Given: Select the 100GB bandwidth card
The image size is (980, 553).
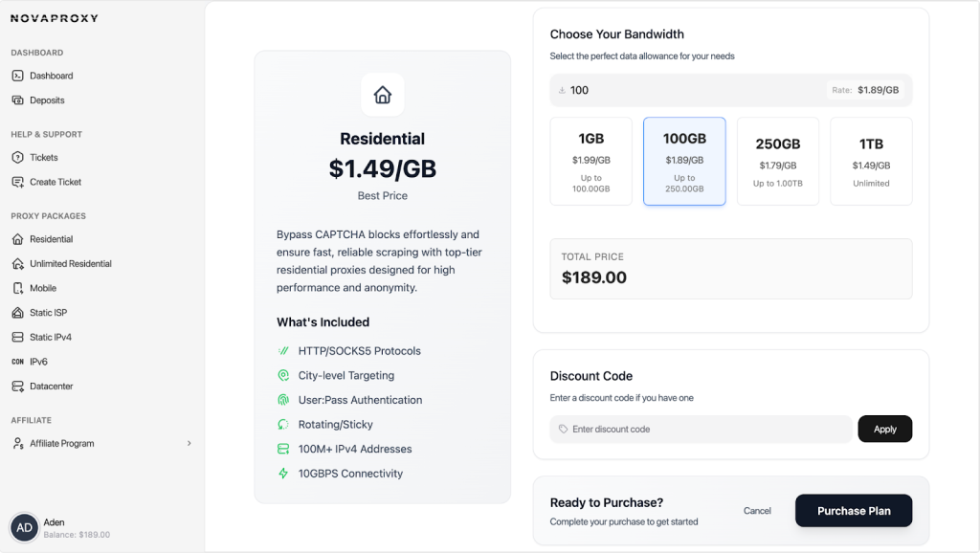Looking at the screenshot, I should pyautogui.click(x=683, y=161).
